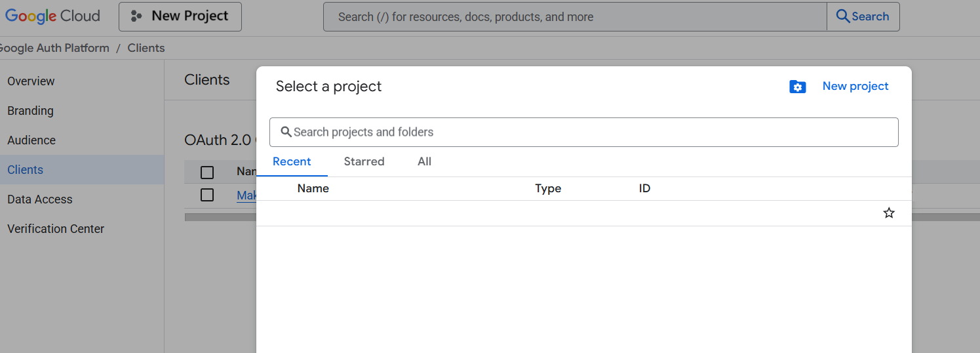Screen dimensions: 980x353
Task: Click the Google Cloud logo
Action: pos(52,16)
